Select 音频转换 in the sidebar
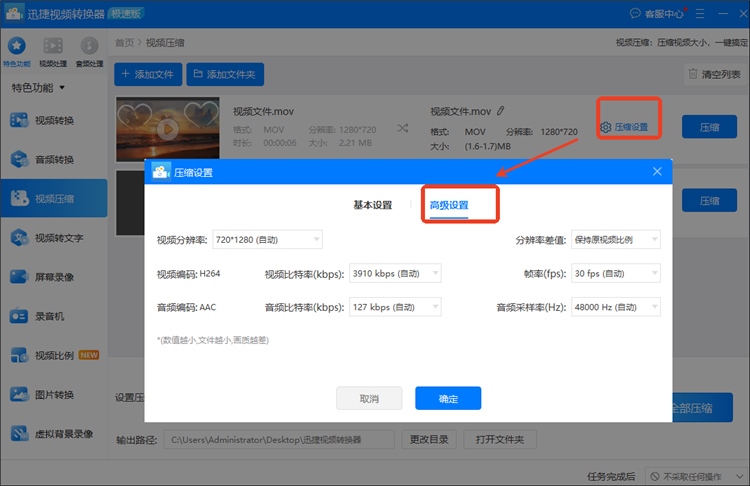 [54, 160]
